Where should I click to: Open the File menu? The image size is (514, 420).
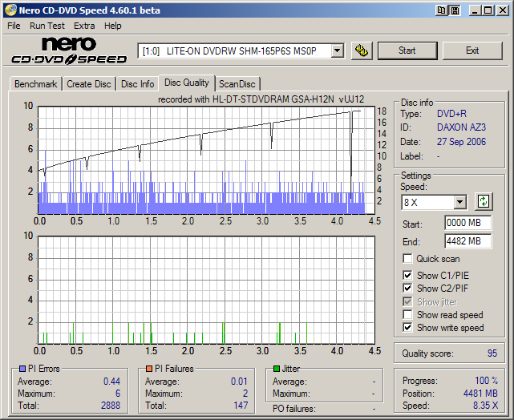(14, 26)
